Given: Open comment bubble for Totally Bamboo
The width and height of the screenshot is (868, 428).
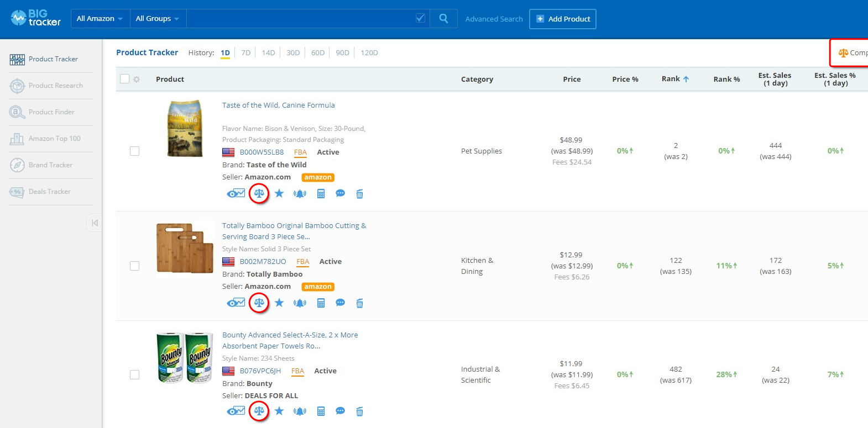Looking at the screenshot, I should (x=341, y=303).
